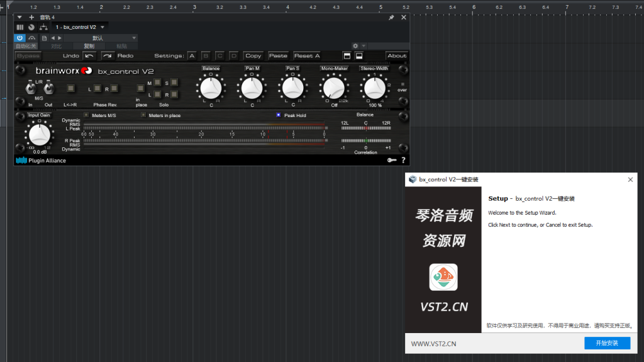644x362 pixels.
Task: Click the VST2.CN fish logo in installer
Action: coord(443,277)
